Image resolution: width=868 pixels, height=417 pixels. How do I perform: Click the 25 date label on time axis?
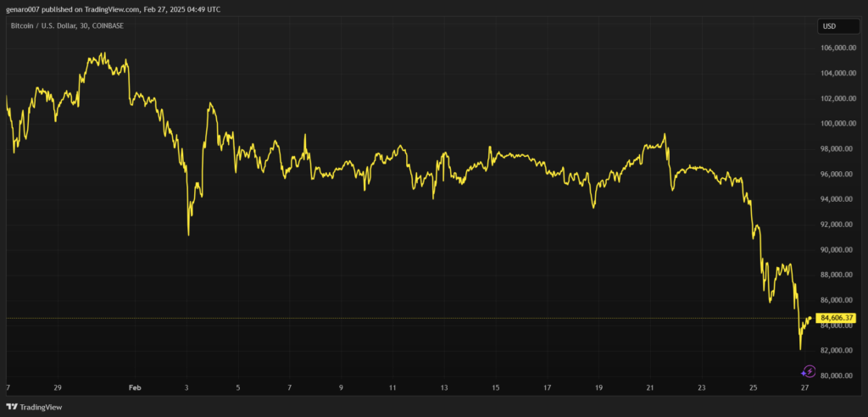pos(754,387)
